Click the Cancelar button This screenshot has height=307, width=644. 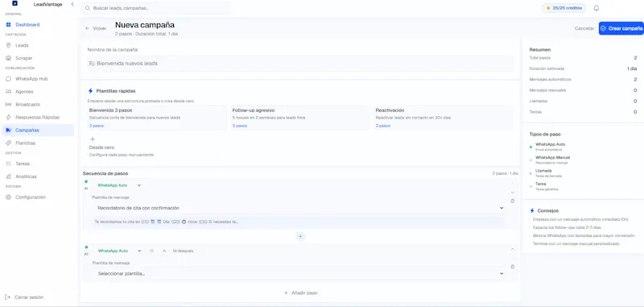[584, 28]
